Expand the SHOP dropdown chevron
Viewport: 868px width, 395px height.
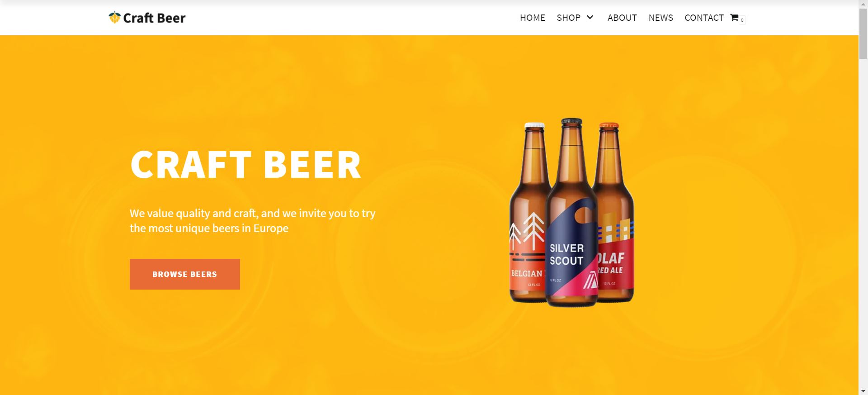pyautogui.click(x=590, y=17)
